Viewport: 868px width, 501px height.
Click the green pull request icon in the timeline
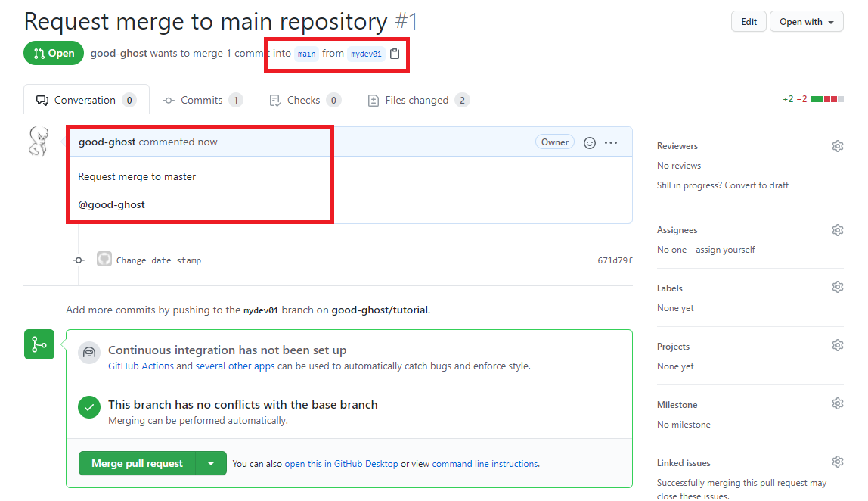point(39,344)
